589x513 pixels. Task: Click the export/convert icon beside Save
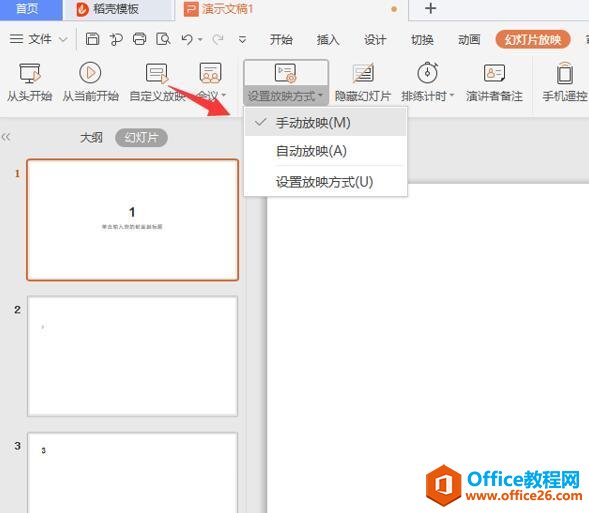116,39
